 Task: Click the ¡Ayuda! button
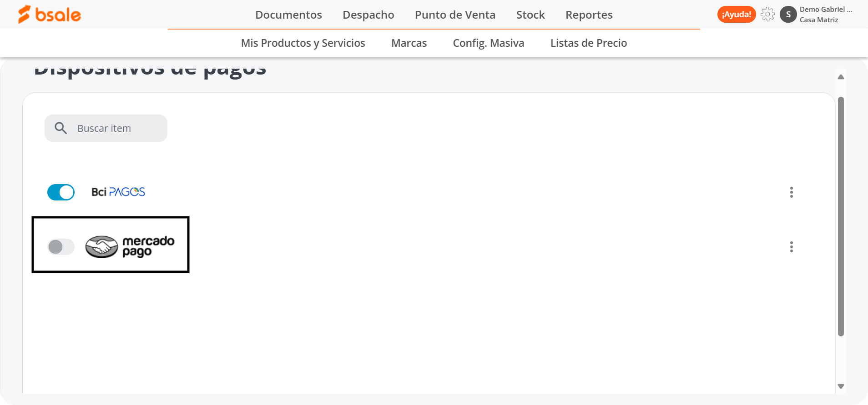click(737, 15)
